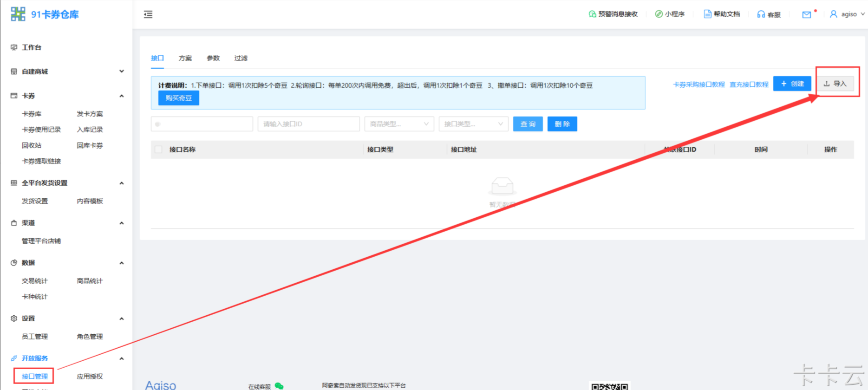Collapse the 渠道 section chevron
The width and height of the screenshot is (868, 390).
122,223
